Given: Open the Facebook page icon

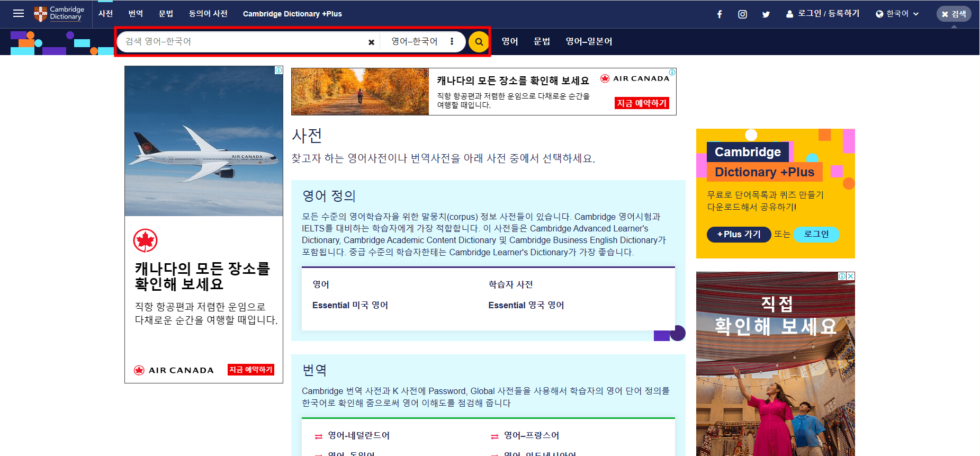Looking at the screenshot, I should [x=720, y=14].
